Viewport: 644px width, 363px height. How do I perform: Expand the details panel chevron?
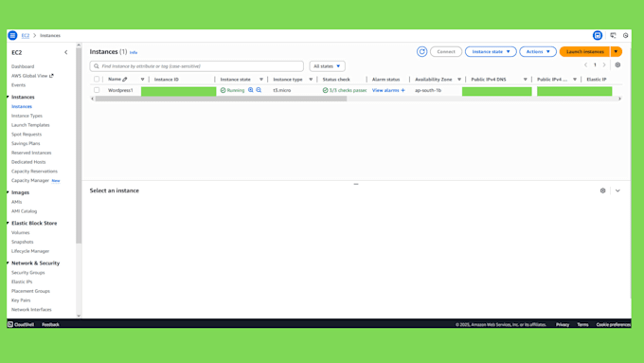(617, 191)
